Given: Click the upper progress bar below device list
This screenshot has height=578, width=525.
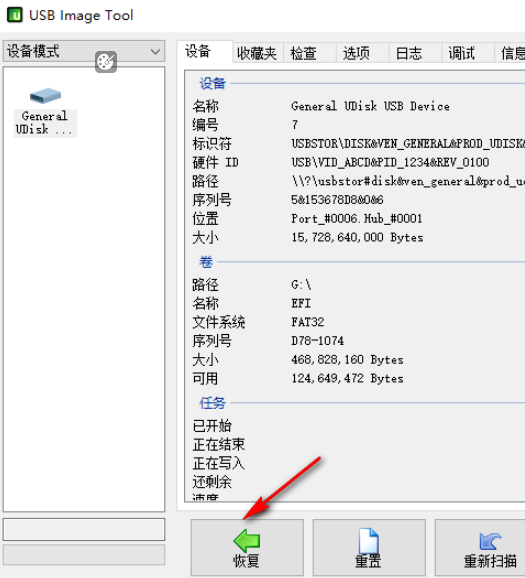Looking at the screenshot, I should tap(84, 529).
